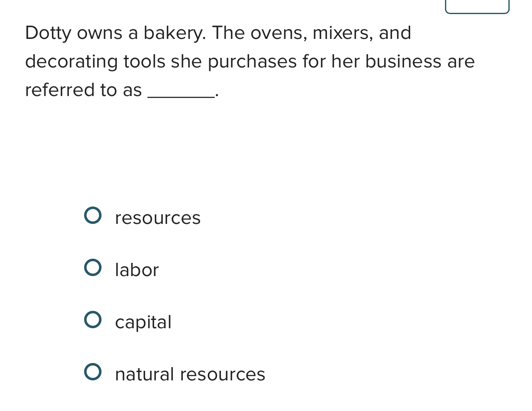The height and width of the screenshot is (411, 532).
Task: Select the "natural resources" radio button
Action: tap(93, 372)
